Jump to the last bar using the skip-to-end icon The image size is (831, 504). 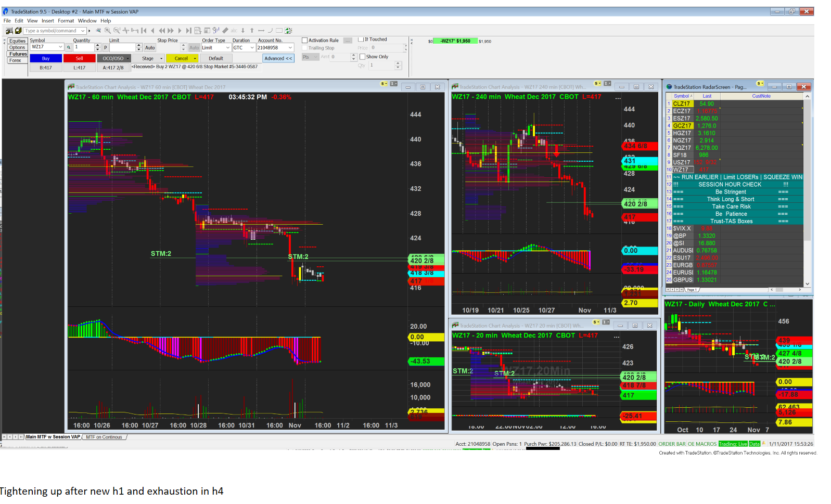[x=188, y=31]
